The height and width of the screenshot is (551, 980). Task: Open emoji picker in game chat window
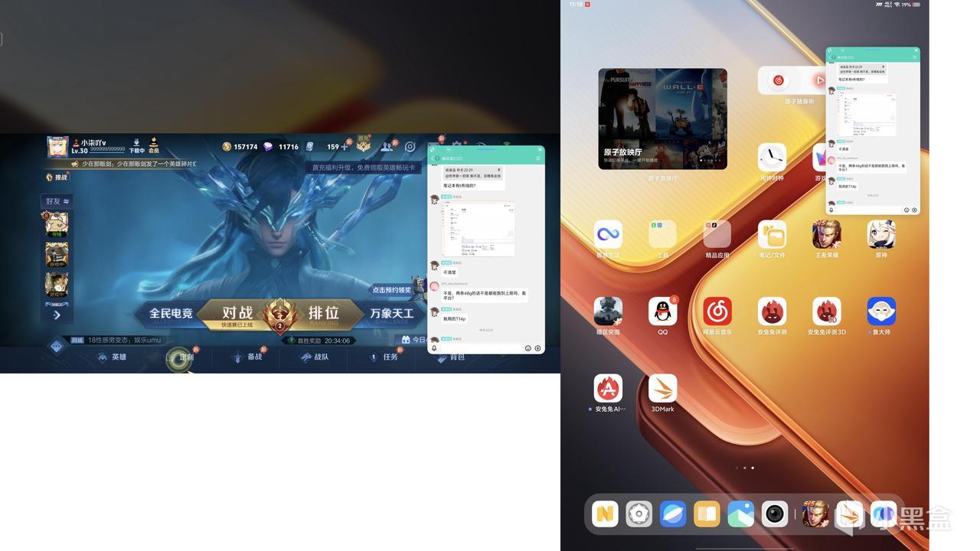point(528,348)
